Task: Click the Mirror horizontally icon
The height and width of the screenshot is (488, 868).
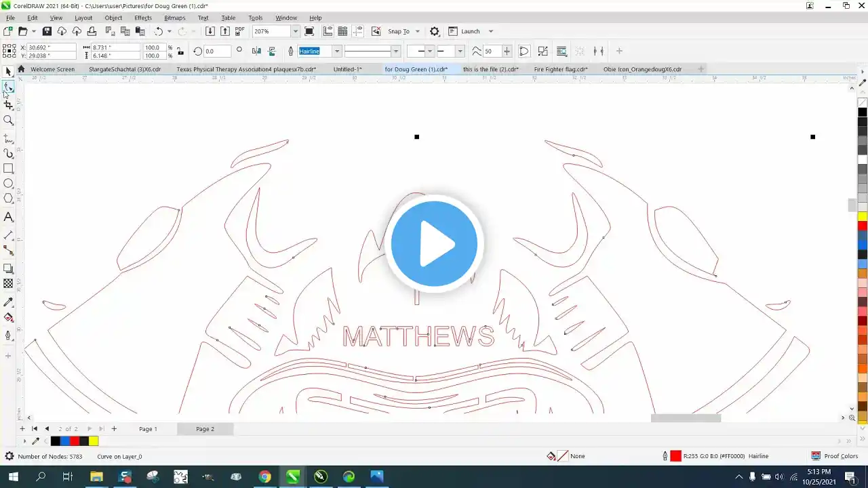Action: click(256, 51)
